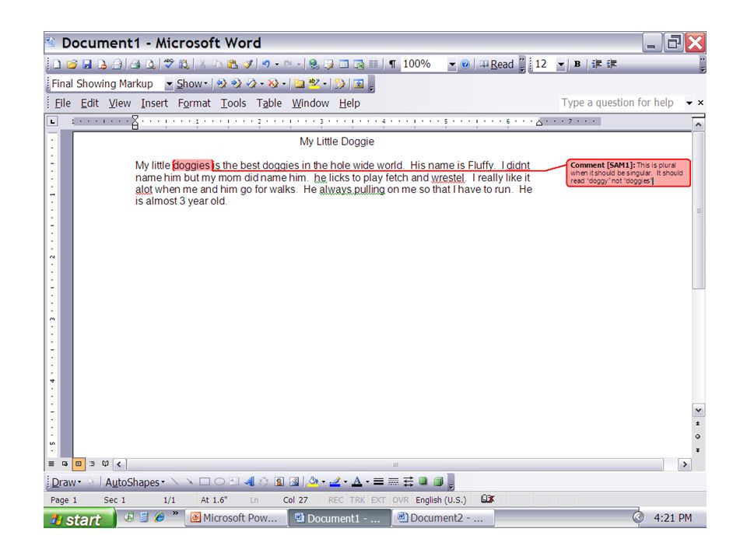Toggle the Reviewing Pane icon
Screen dimensions: 747x560
(359, 84)
